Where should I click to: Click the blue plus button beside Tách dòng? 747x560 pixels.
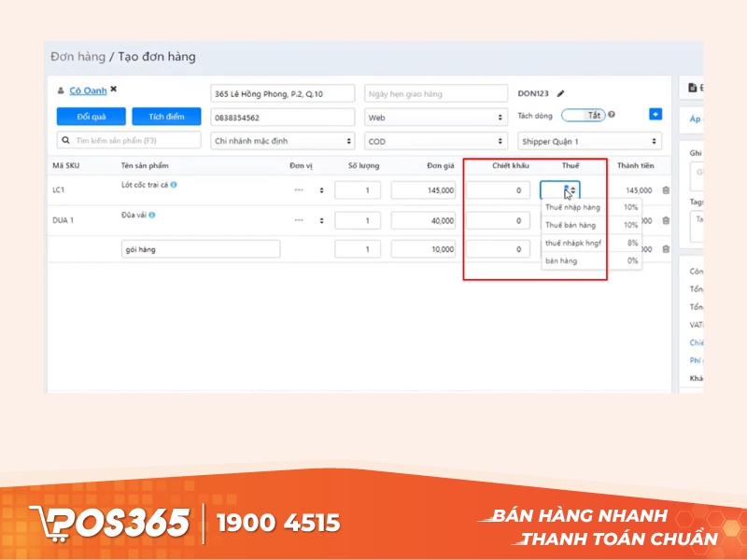click(655, 114)
